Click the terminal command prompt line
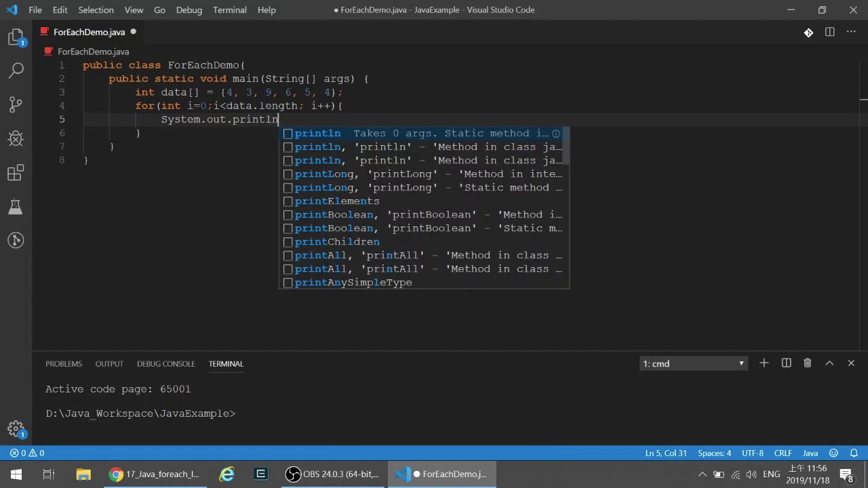 click(x=140, y=413)
